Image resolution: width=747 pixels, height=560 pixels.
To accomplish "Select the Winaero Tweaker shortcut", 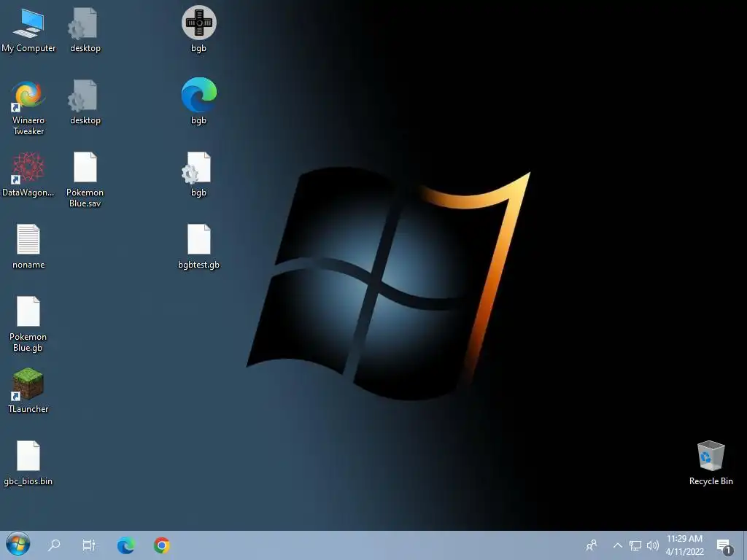I will click(28, 108).
